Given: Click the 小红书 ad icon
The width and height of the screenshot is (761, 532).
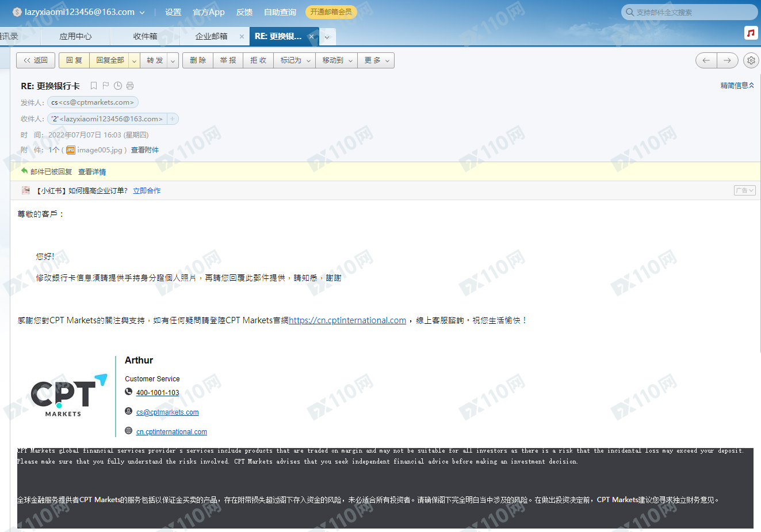Looking at the screenshot, I should (26, 190).
